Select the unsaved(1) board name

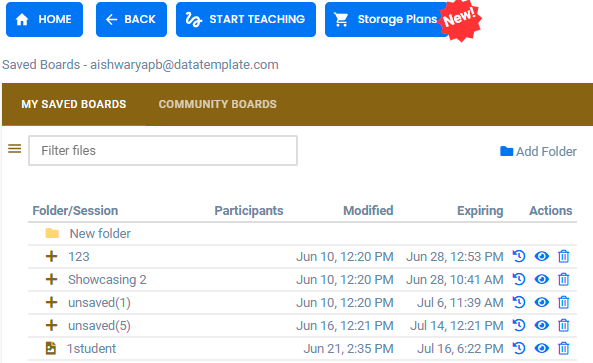(x=99, y=303)
